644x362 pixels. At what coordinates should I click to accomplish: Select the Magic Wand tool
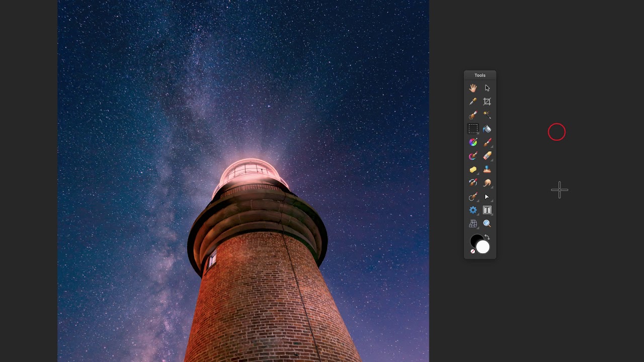487,115
